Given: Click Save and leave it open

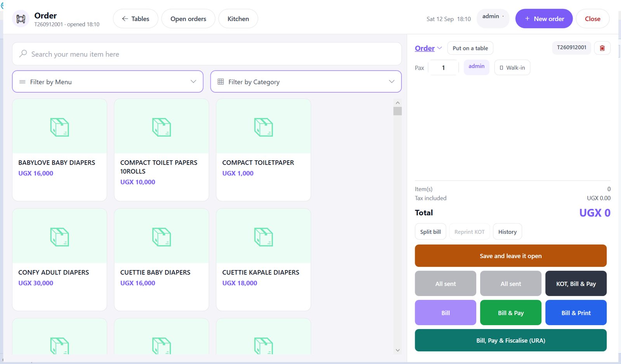Looking at the screenshot, I should tap(511, 256).
